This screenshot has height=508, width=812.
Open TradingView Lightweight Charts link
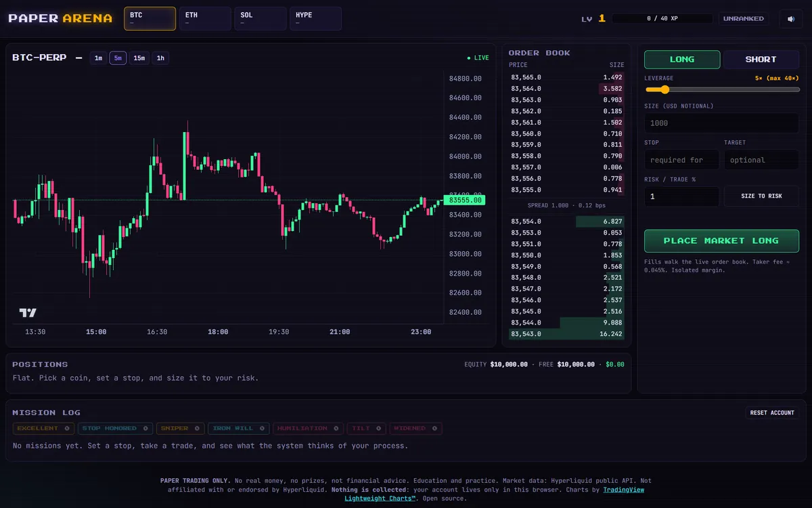coord(494,494)
